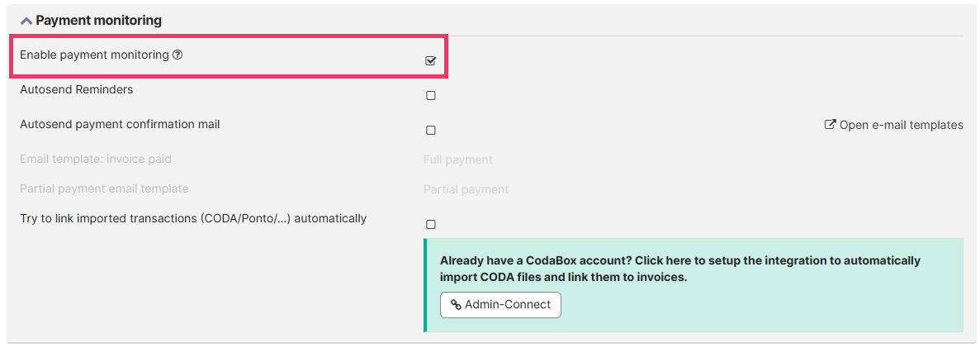Image resolution: width=980 pixels, height=348 pixels.
Task: Enable the Autosend Reminders checkbox
Action: coord(430,95)
